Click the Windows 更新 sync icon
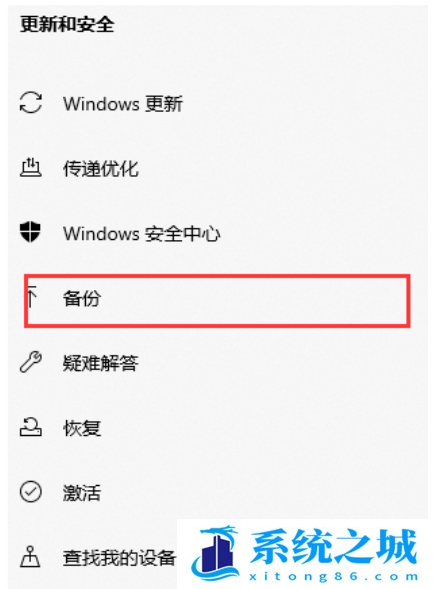 31,103
